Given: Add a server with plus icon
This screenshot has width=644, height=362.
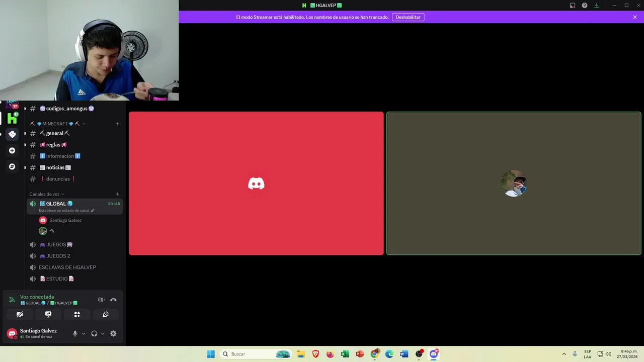Looking at the screenshot, I should 12,150.
